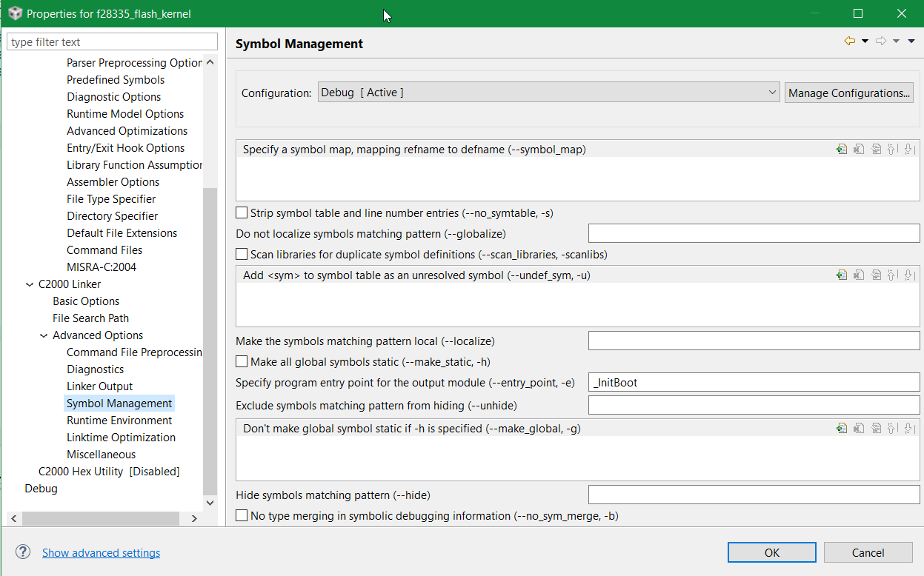Image resolution: width=924 pixels, height=576 pixels.
Task: Collapse the C2000 Linker tree node
Action: tap(30, 284)
